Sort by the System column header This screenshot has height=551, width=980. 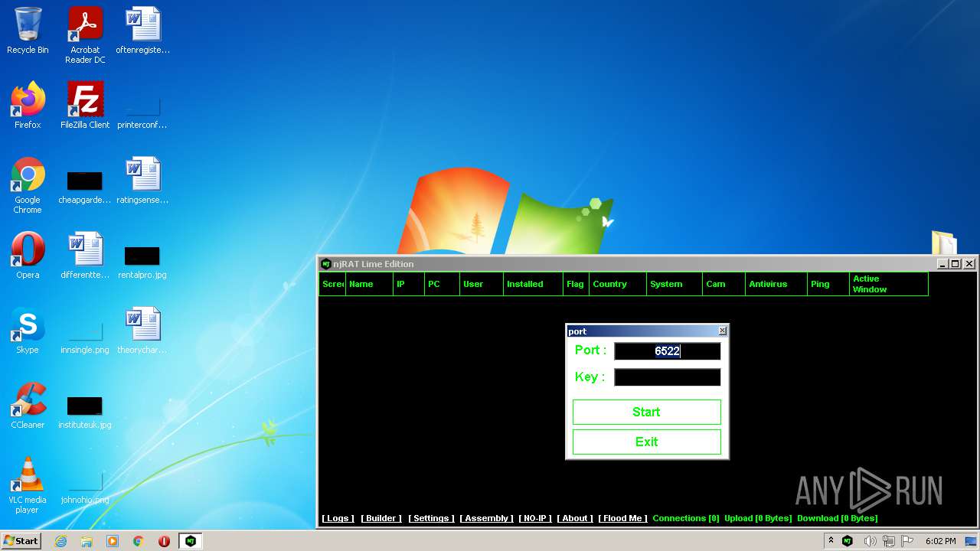point(675,284)
